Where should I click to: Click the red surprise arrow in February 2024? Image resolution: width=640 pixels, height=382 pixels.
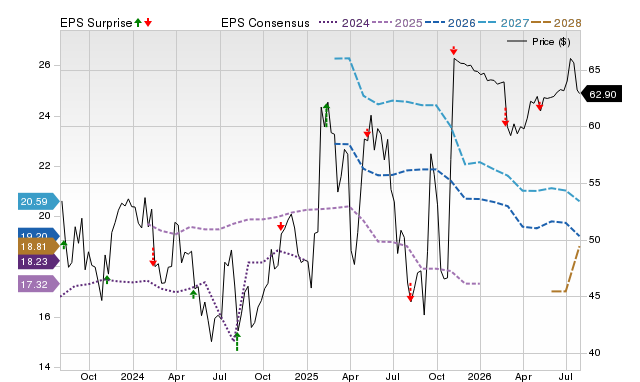click(153, 257)
